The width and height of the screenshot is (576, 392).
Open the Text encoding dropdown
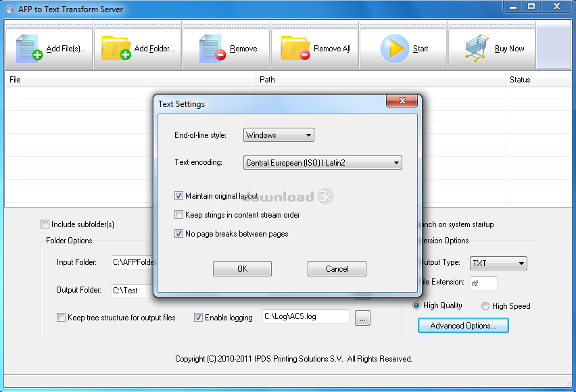pos(322,162)
